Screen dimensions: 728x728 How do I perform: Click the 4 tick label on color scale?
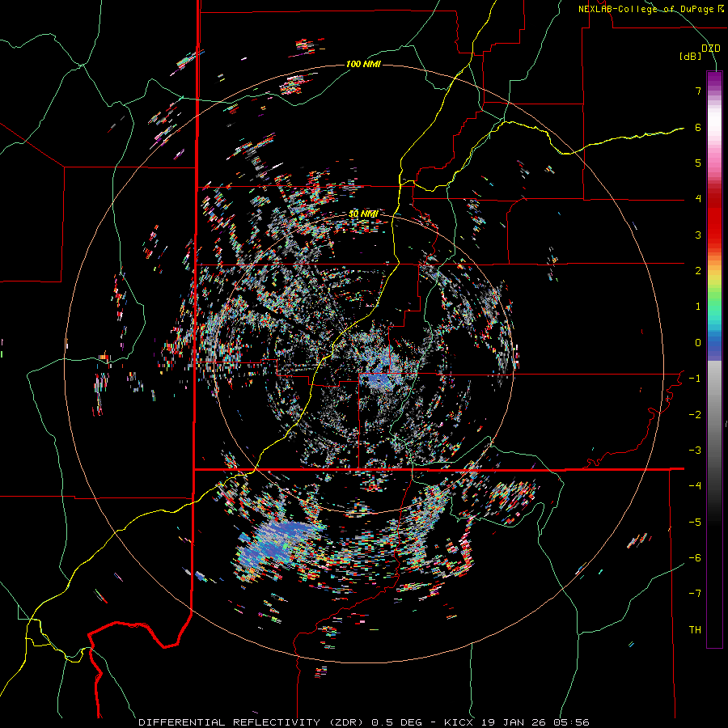pyautogui.click(x=698, y=199)
